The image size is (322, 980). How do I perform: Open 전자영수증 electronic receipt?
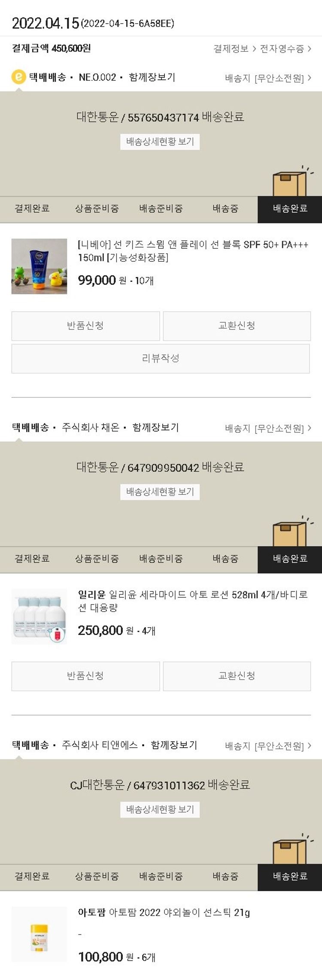(x=286, y=49)
